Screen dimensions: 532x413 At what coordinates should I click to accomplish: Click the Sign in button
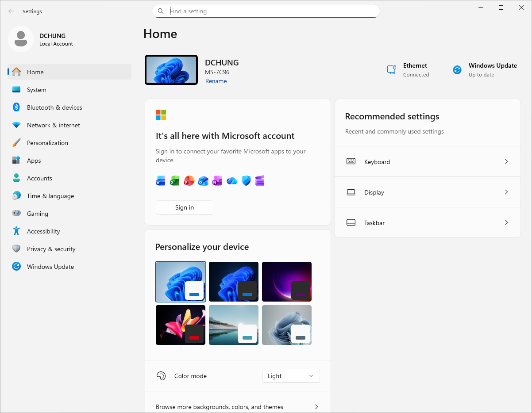click(x=185, y=207)
